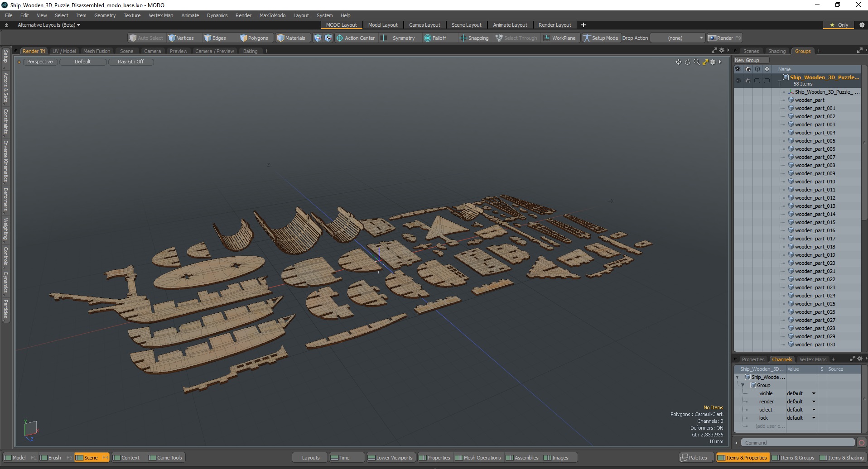Toggle visibility eye for Ship_Wooden_3D_Puzzle group
The image size is (868, 469).
pyautogui.click(x=738, y=81)
